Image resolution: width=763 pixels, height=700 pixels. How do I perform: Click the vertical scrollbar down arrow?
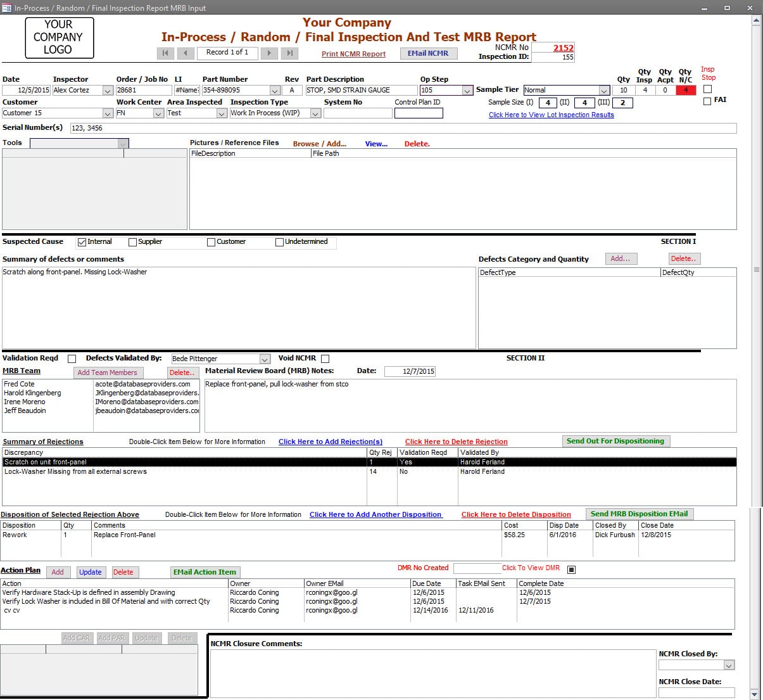point(755,694)
